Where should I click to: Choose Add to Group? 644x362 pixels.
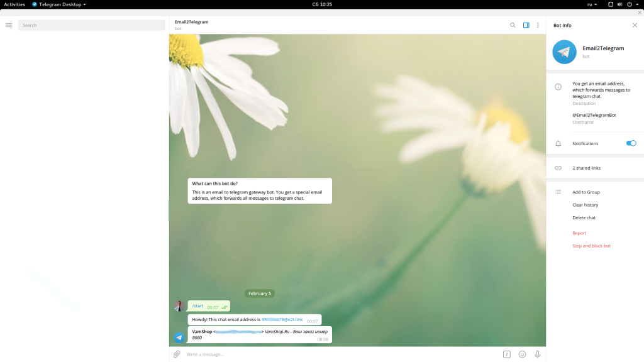586,192
